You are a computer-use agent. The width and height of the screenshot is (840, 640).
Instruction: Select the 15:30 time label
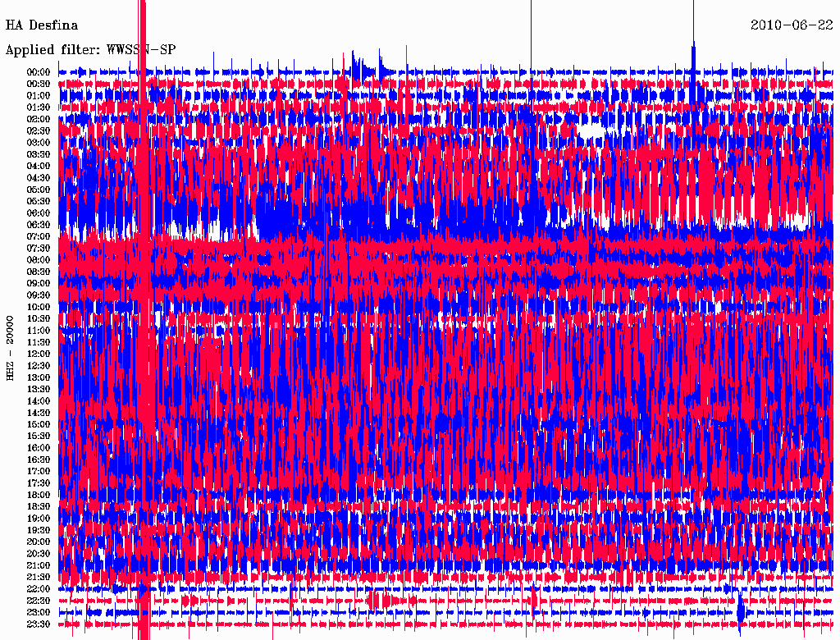39,437
